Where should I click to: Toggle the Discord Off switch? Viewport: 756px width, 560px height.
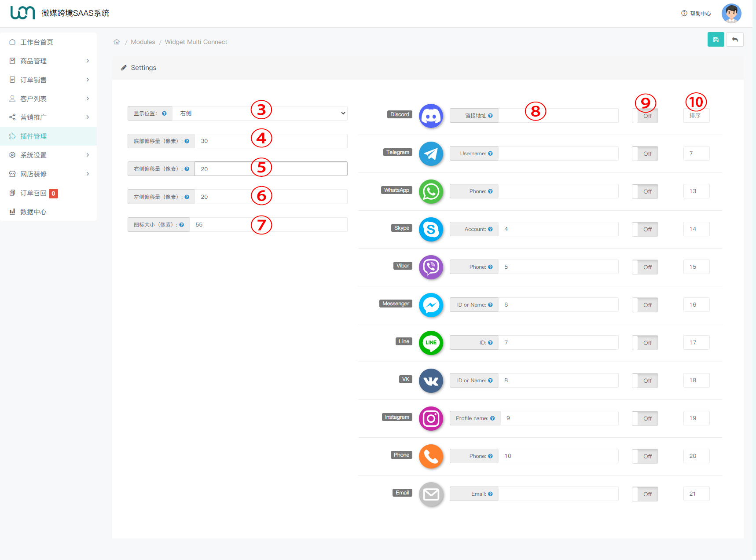(645, 116)
